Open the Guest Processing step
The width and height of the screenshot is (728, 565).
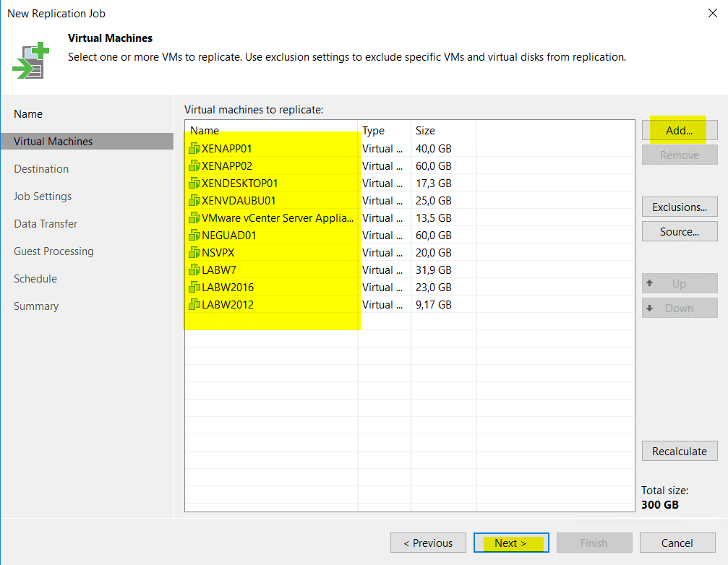click(53, 251)
